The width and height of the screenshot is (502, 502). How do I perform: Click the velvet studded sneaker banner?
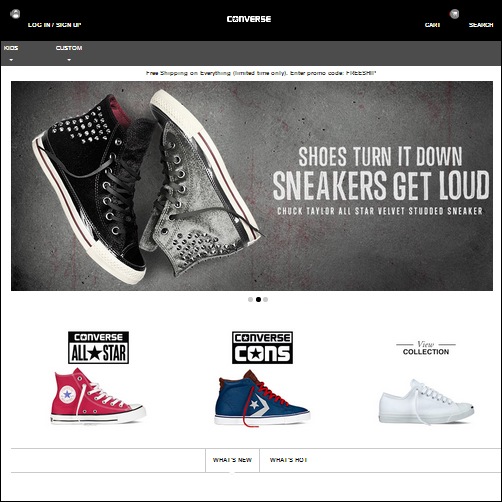(x=252, y=186)
